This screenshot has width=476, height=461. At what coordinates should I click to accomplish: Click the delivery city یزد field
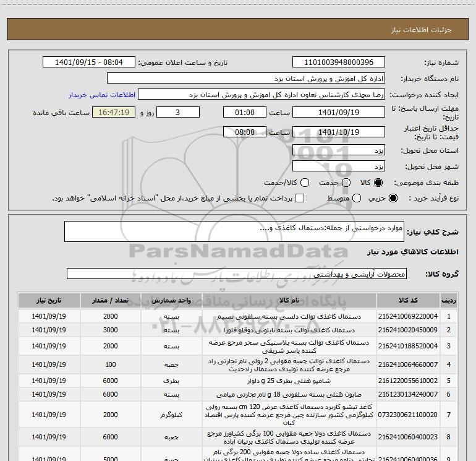tap(339, 166)
